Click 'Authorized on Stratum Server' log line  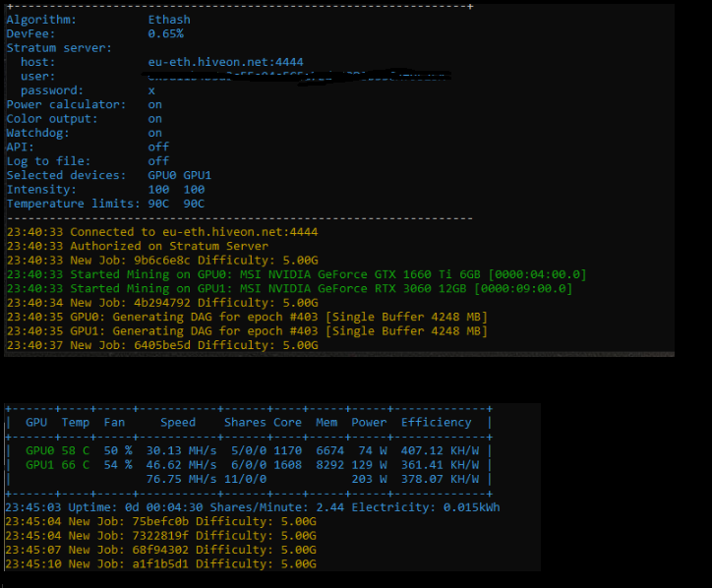pos(138,246)
